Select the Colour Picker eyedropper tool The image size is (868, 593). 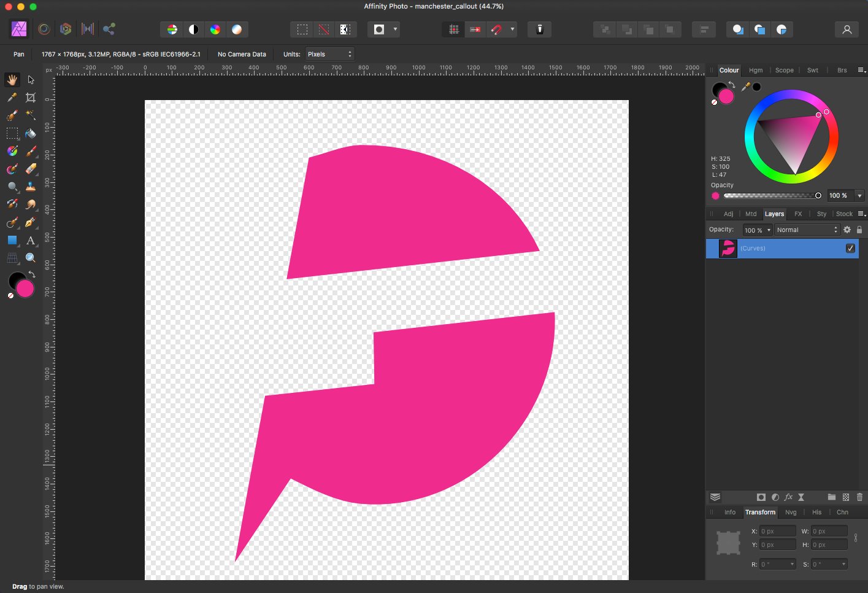coord(12,98)
